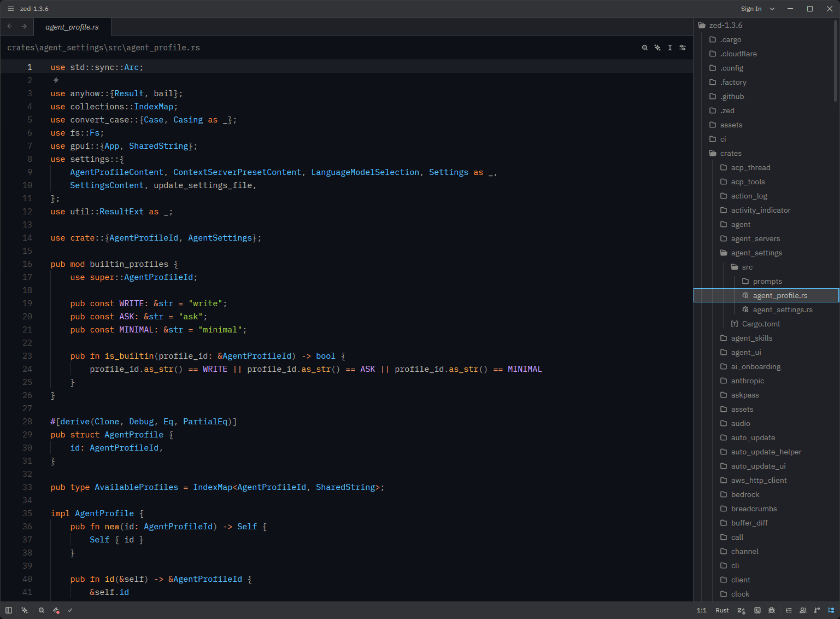Expand the activity_indicator folder
The width and height of the screenshot is (840, 619).
(765, 210)
